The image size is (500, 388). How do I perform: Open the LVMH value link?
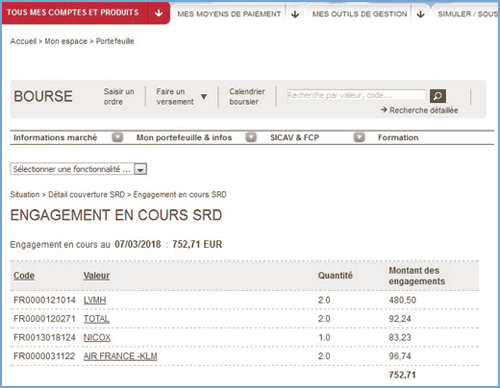point(95,300)
